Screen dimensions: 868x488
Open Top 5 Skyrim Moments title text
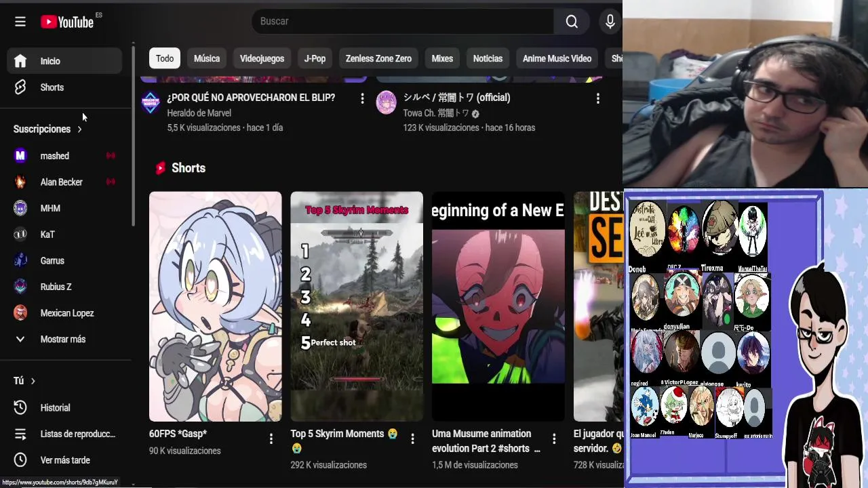(x=344, y=441)
